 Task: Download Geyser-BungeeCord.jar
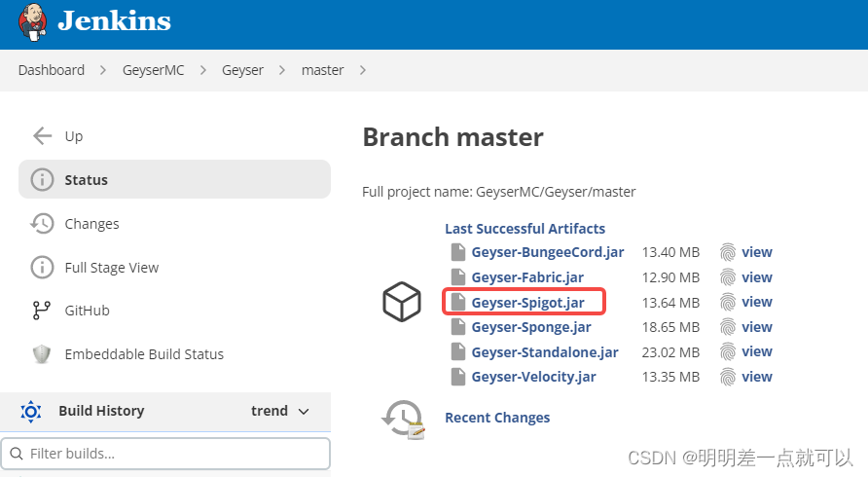(x=548, y=252)
